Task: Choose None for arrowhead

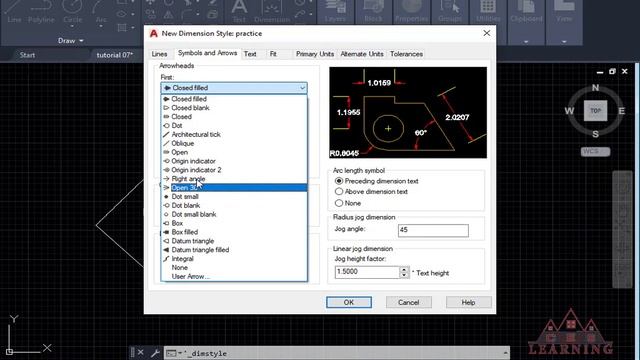Action: (x=234, y=268)
